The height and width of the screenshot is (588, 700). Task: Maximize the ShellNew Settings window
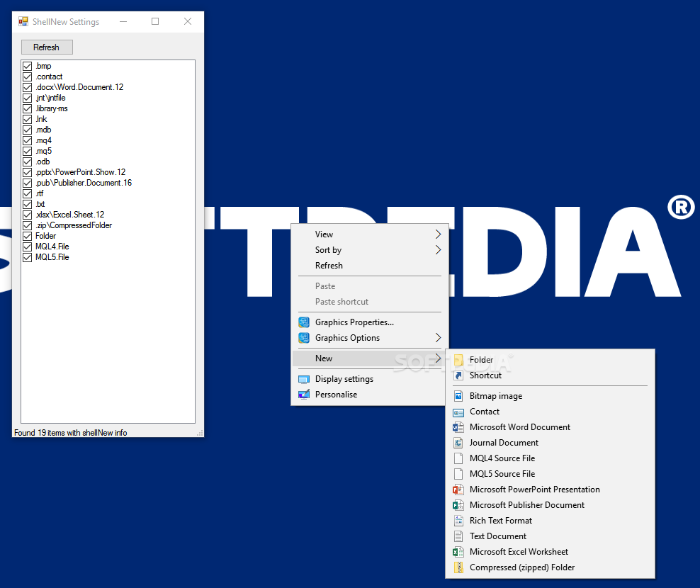[x=155, y=21]
